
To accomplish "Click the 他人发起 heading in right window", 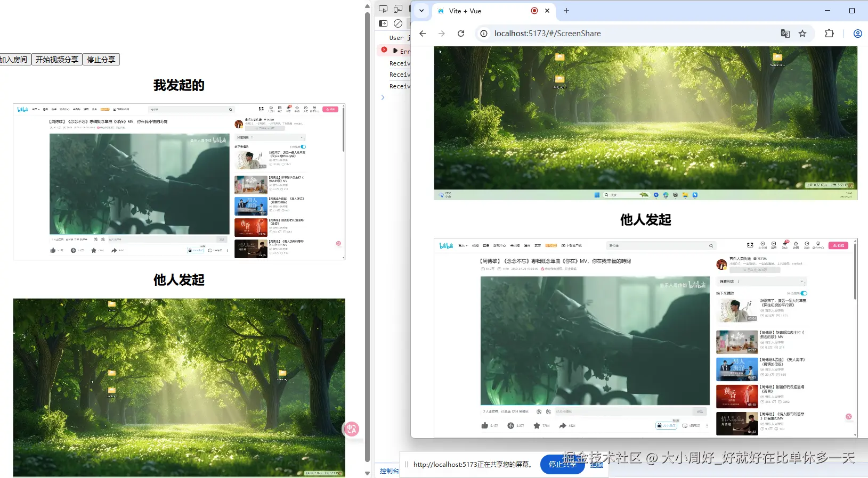I will (x=646, y=220).
